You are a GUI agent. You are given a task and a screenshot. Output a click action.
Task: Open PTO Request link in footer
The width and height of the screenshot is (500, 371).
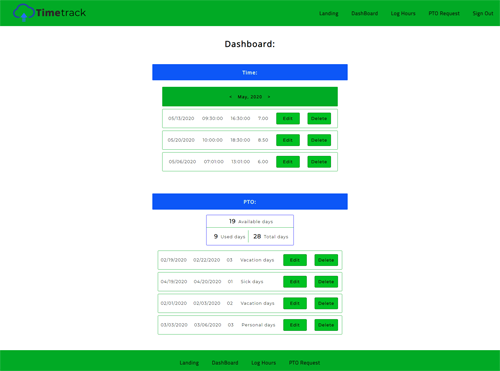tap(304, 363)
